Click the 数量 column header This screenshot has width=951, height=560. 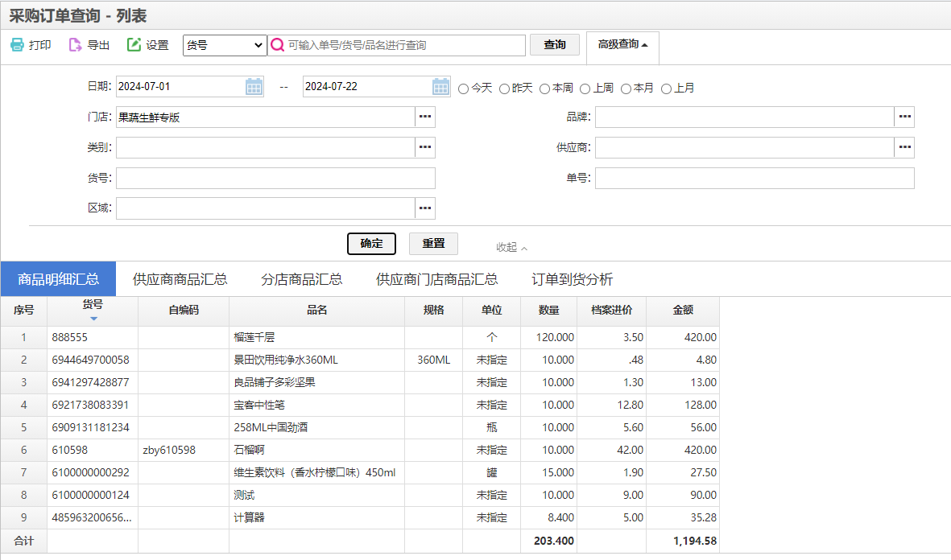click(x=549, y=311)
